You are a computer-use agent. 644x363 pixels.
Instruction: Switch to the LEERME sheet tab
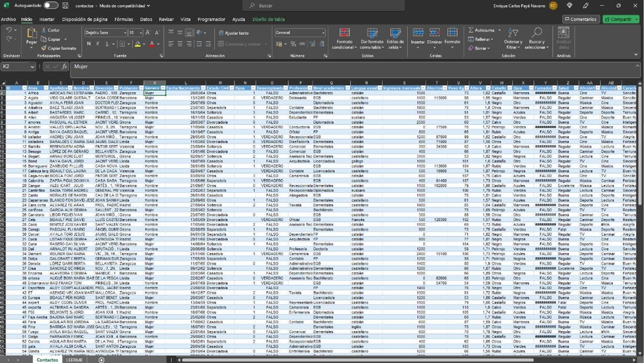coord(75,360)
